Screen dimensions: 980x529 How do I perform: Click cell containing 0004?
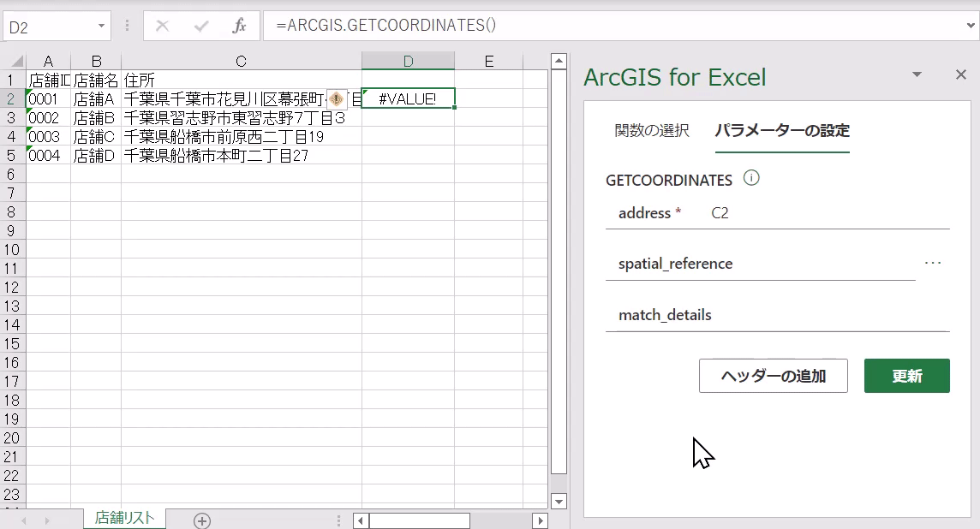pos(48,156)
